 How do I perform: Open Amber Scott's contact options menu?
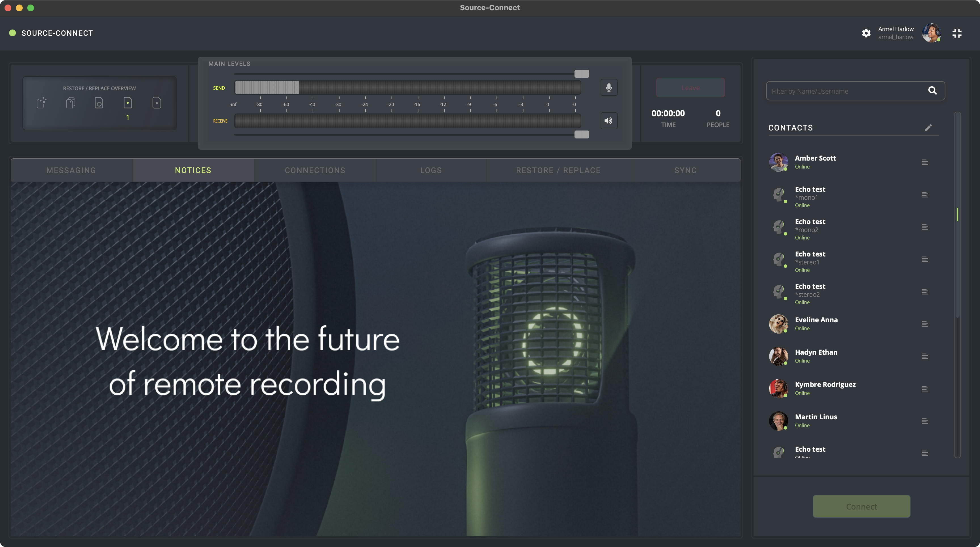click(925, 163)
